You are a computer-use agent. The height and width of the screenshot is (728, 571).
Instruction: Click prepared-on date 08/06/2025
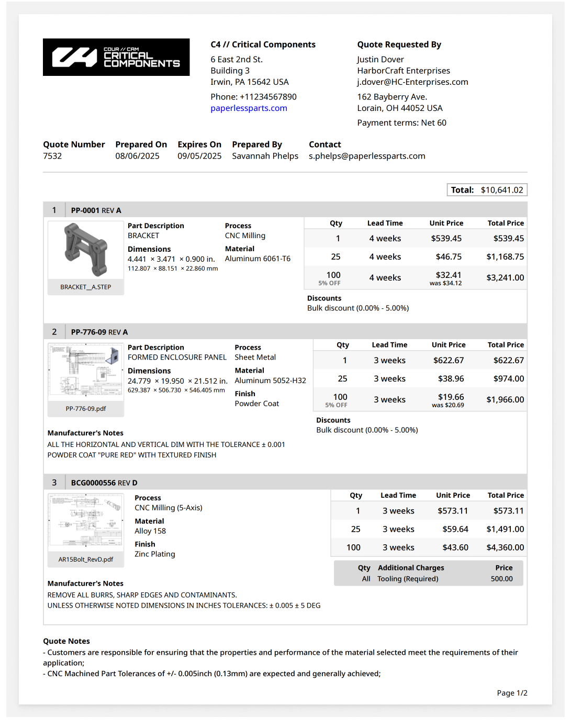point(138,156)
